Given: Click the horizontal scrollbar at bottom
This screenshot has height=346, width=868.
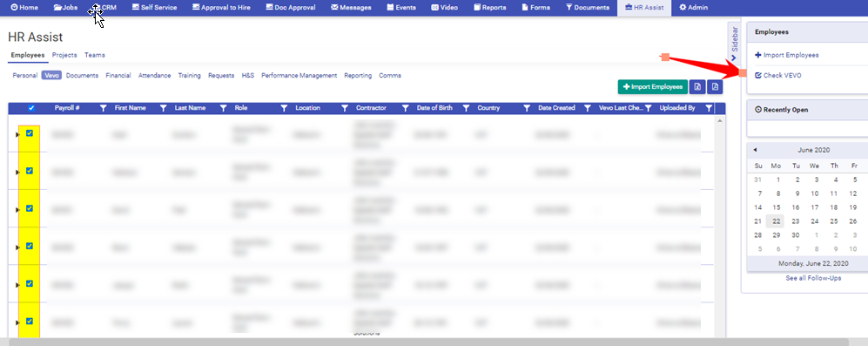Looking at the screenshot, I should tap(428, 343).
